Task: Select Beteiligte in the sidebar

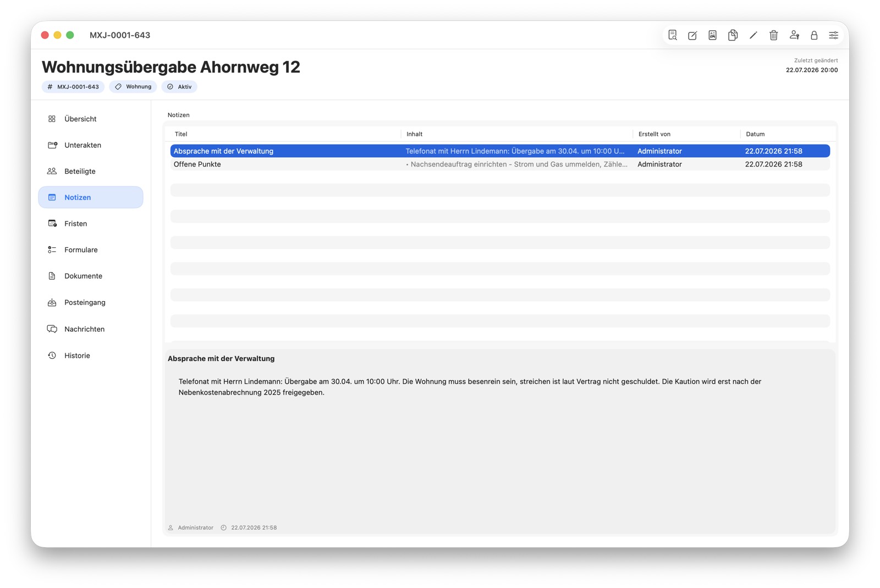Action: click(91, 171)
